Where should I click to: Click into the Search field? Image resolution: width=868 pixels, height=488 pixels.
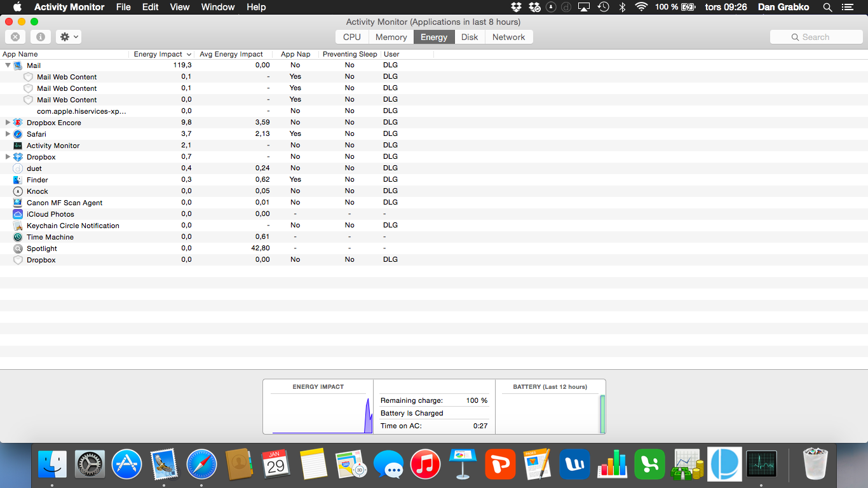(x=817, y=37)
